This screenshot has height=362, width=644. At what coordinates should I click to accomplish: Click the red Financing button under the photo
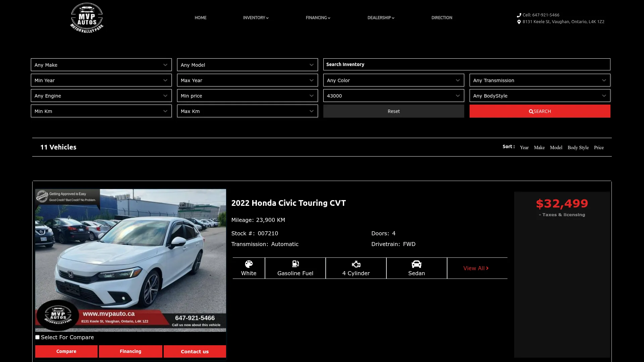(130, 351)
